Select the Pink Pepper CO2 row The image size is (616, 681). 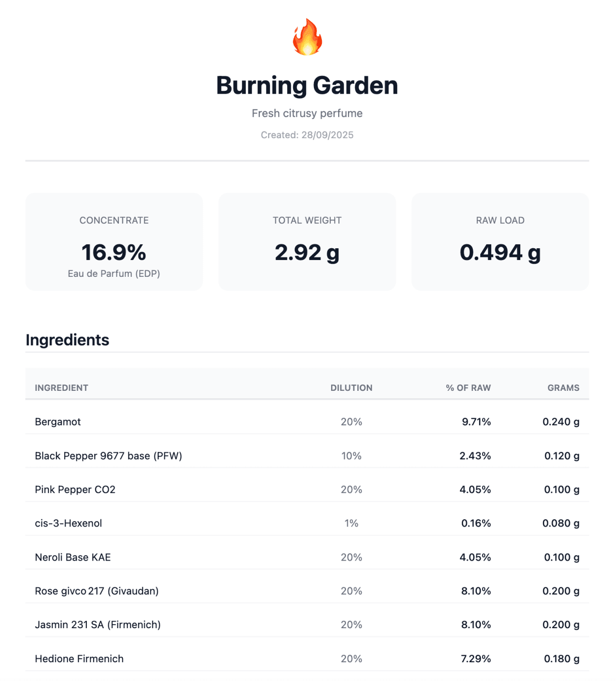75,490
